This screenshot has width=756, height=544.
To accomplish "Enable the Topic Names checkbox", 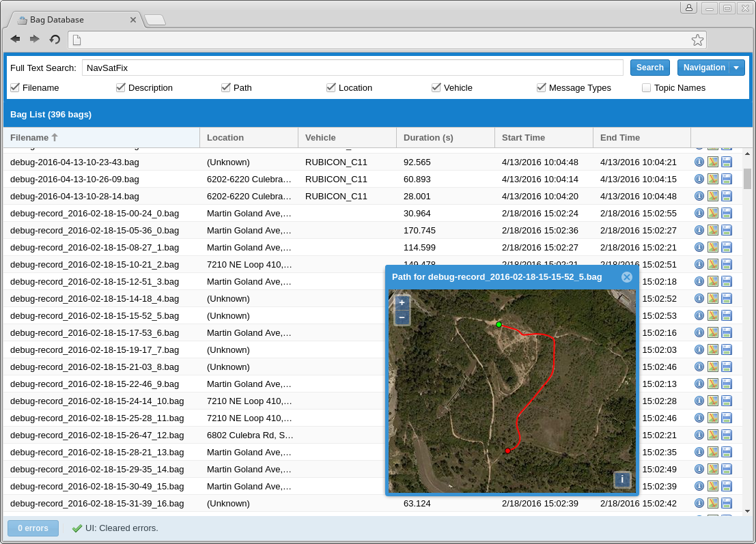I will (x=647, y=87).
